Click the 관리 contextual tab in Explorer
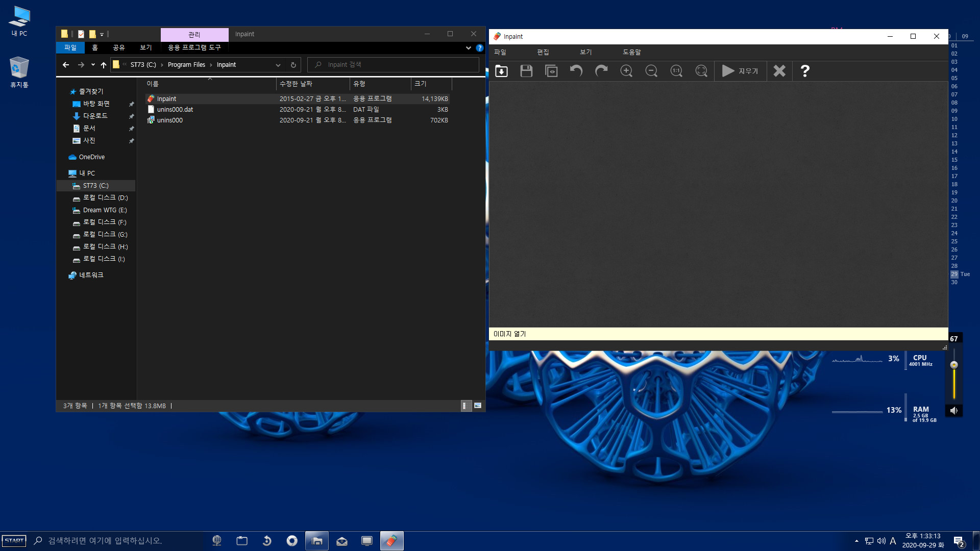This screenshot has height=551, width=980. [194, 35]
